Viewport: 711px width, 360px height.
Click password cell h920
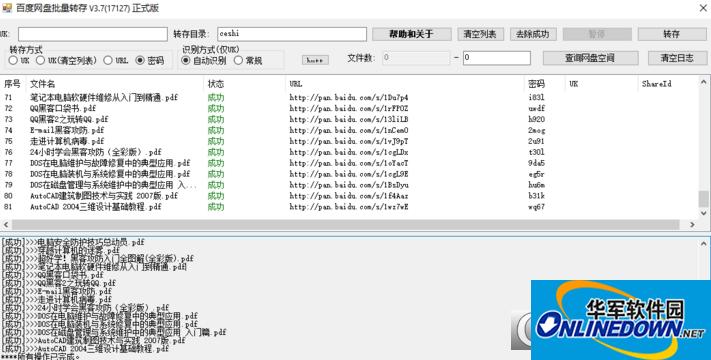tap(536, 119)
